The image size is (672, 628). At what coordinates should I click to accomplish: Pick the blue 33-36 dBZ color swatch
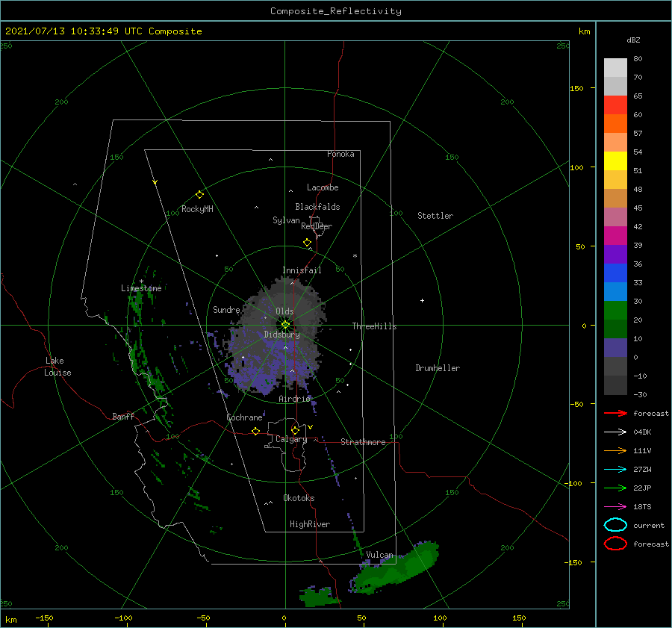[x=615, y=273]
